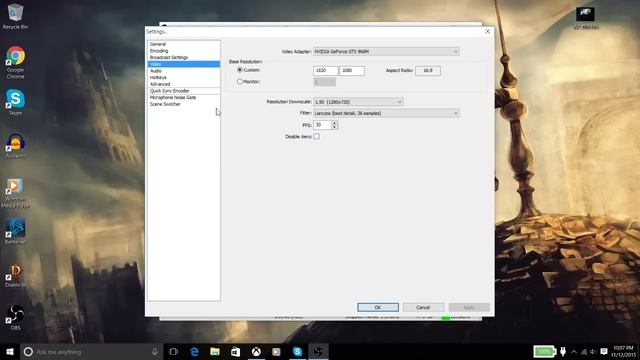Click the power plug tray icon

(563, 351)
